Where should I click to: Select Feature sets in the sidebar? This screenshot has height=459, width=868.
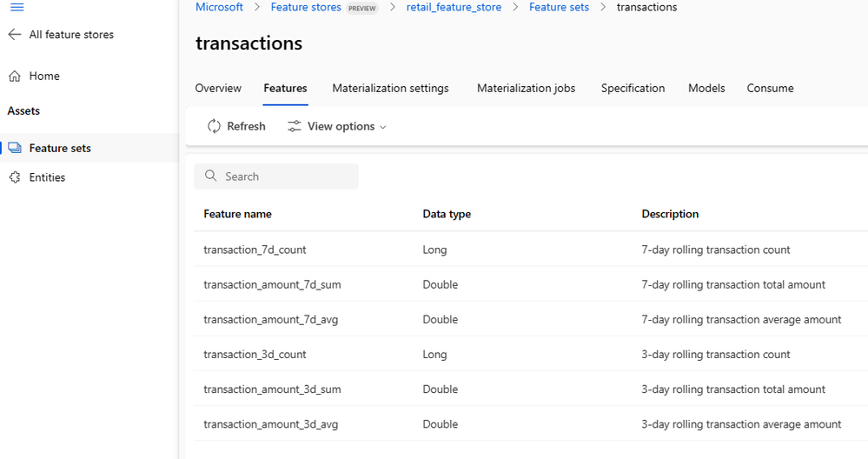60,148
